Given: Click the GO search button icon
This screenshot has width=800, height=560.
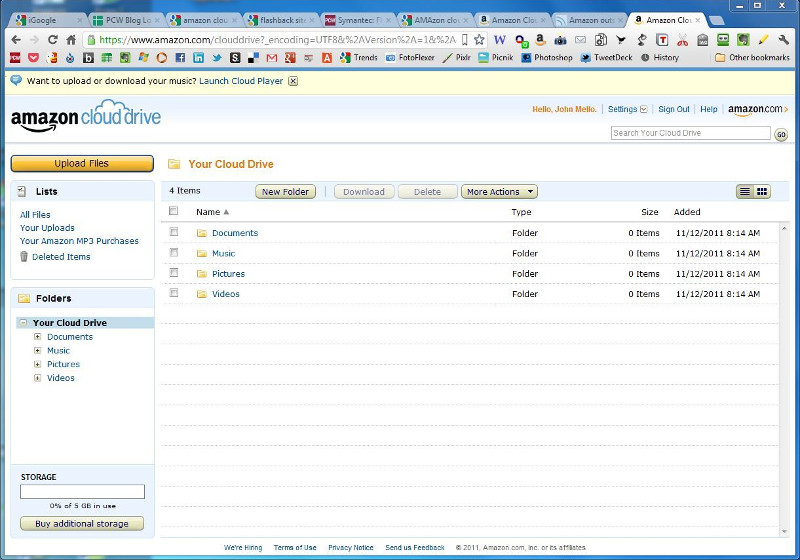Looking at the screenshot, I should click(781, 135).
